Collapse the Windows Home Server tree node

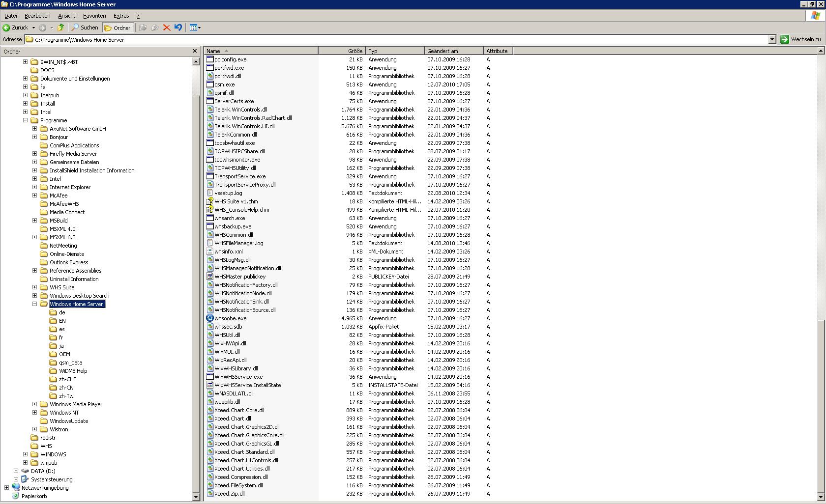click(x=34, y=304)
